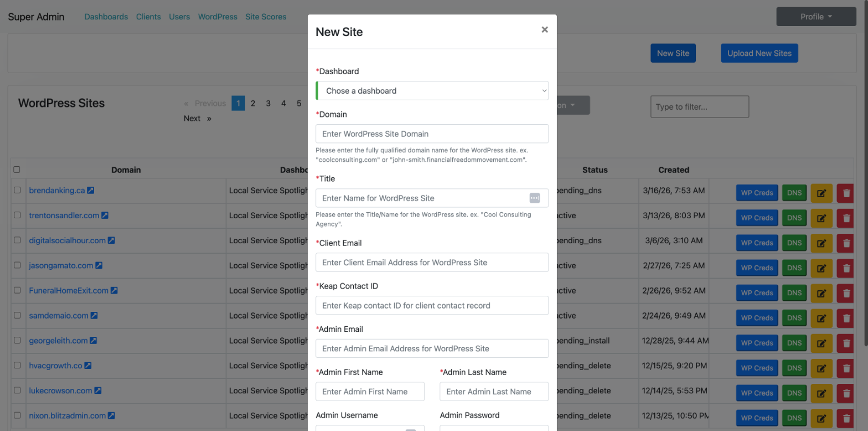Go to Users in top navigation
This screenshot has height=431, width=868.
[179, 17]
